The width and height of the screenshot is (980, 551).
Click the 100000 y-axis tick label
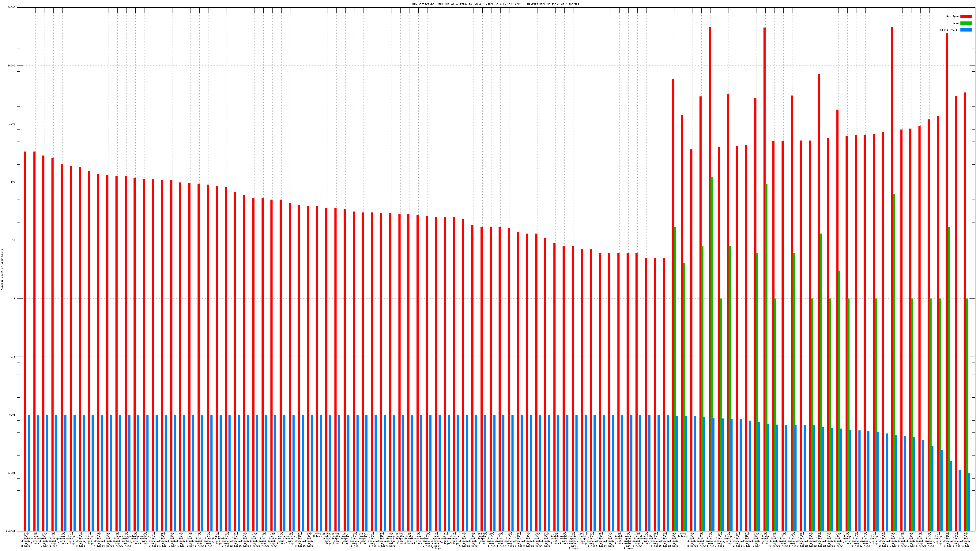click(x=11, y=8)
